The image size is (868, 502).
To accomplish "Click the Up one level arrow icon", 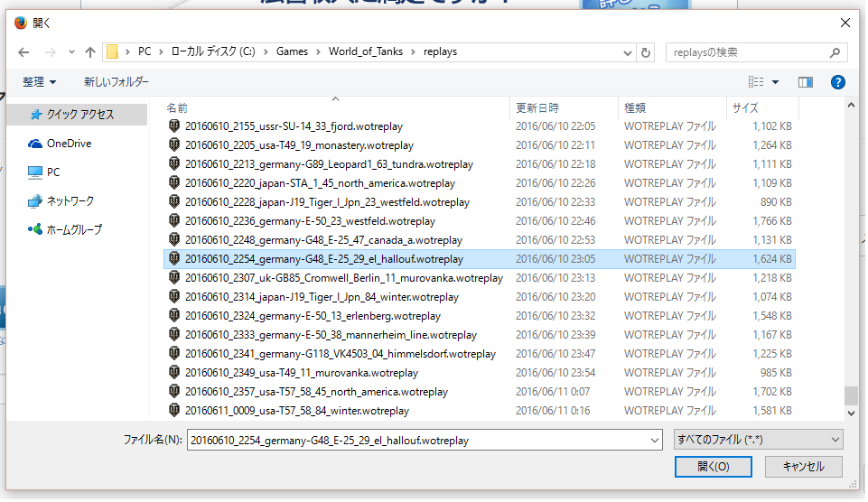I will point(90,52).
